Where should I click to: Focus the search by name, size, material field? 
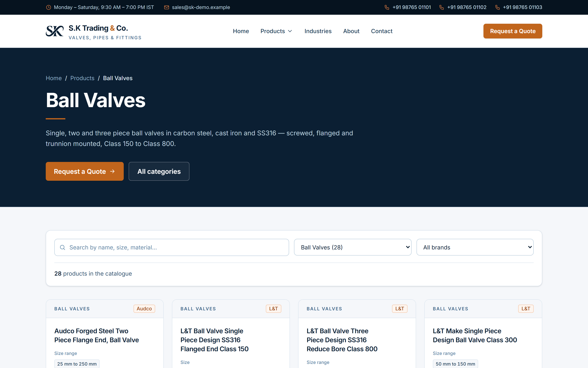[171, 247]
